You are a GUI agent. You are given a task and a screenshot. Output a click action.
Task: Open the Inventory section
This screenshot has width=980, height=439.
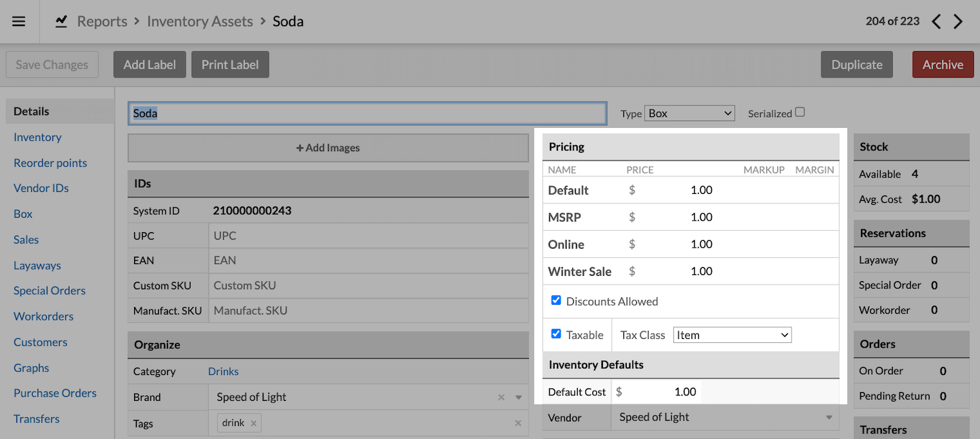click(x=37, y=137)
